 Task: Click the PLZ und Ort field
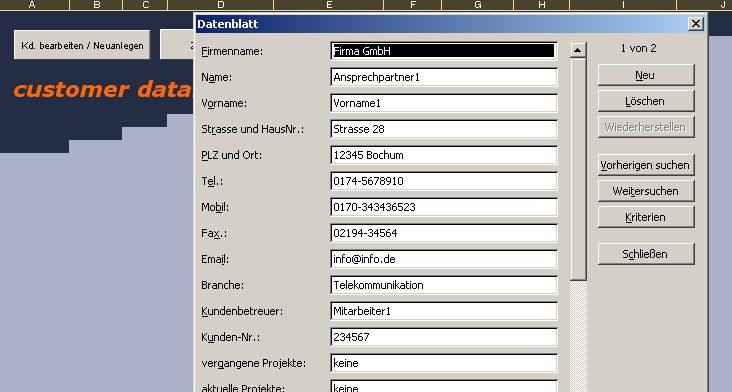443,155
